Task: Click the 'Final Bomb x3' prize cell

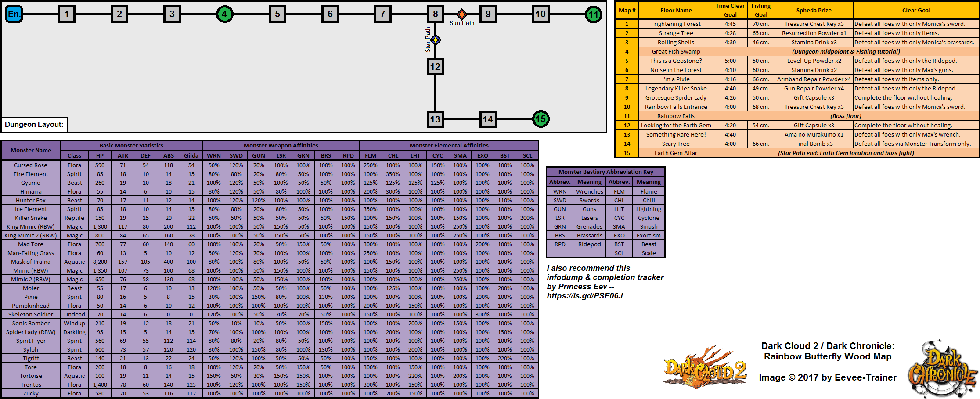Action: pyautogui.click(x=814, y=144)
